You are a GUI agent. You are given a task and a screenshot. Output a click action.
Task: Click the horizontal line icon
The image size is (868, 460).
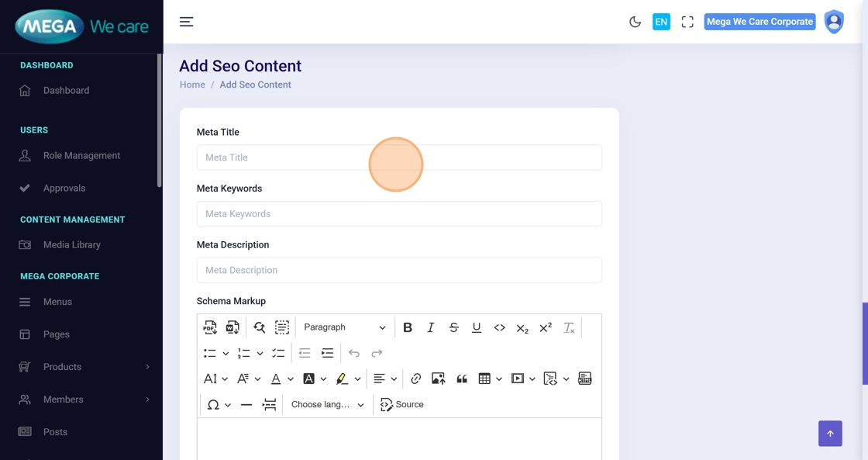[246, 405]
